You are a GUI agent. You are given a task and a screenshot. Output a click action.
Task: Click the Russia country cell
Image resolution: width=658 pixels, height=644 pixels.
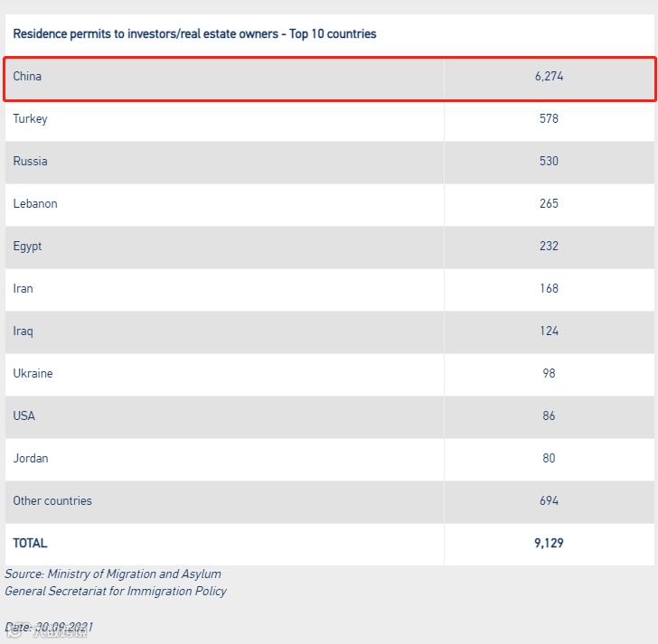[x=30, y=162]
